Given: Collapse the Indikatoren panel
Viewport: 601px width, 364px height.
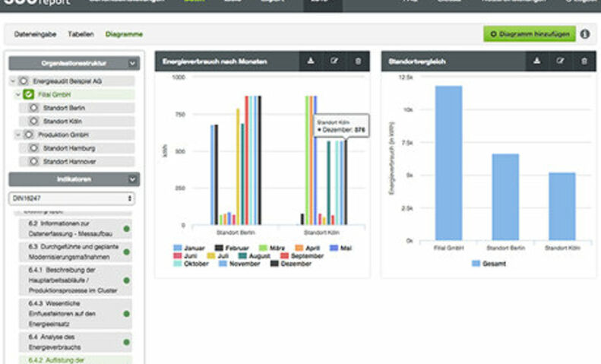Looking at the screenshot, I should [133, 179].
